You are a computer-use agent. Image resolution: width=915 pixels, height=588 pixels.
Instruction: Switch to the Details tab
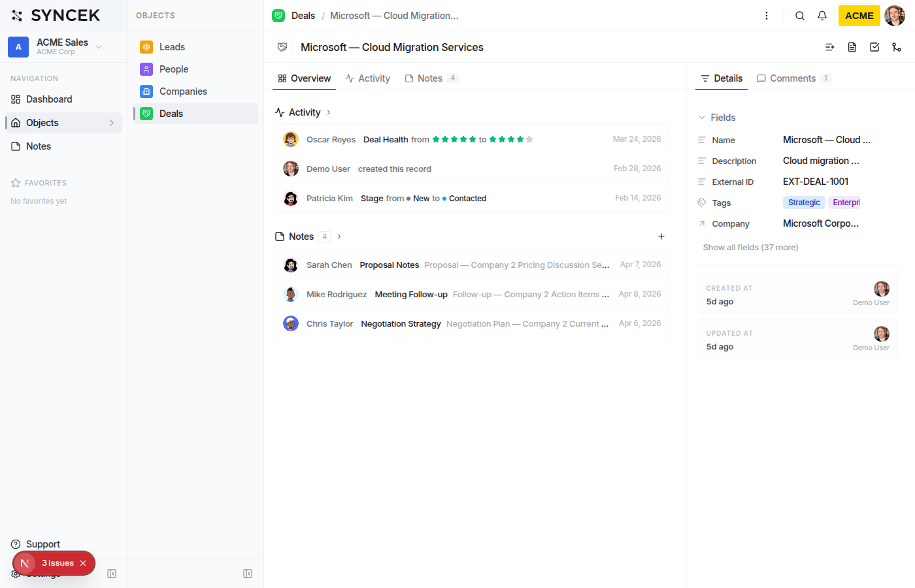[722, 78]
